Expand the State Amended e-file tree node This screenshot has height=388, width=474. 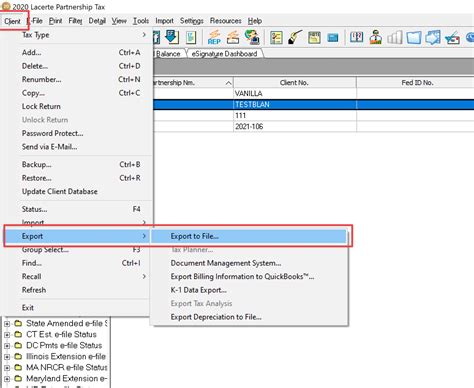click(7, 324)
